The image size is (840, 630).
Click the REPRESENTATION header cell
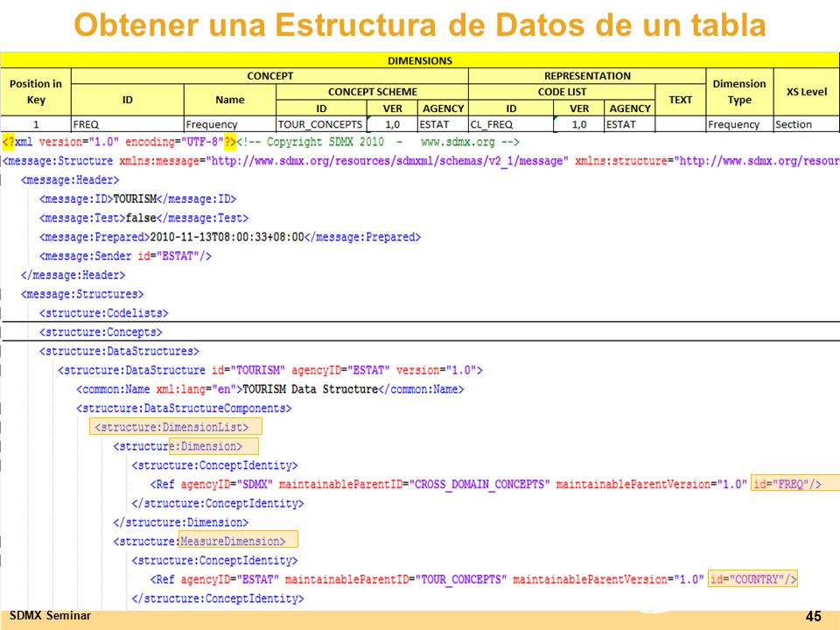point(587,76)
